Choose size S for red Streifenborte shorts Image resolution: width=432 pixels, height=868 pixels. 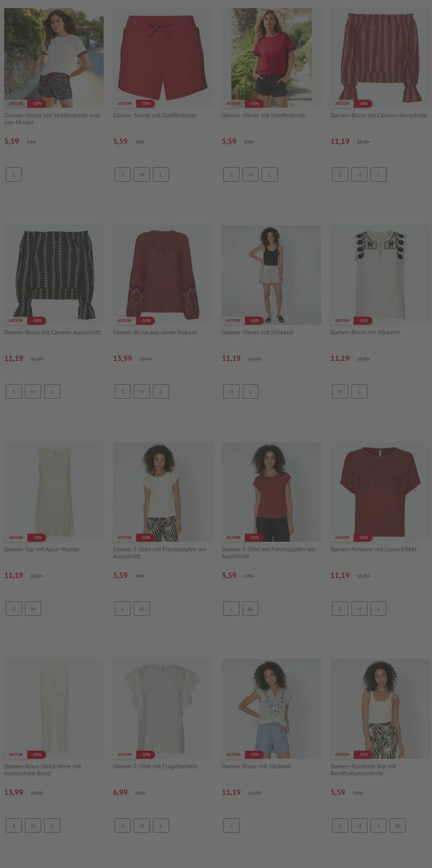point(123,175)
